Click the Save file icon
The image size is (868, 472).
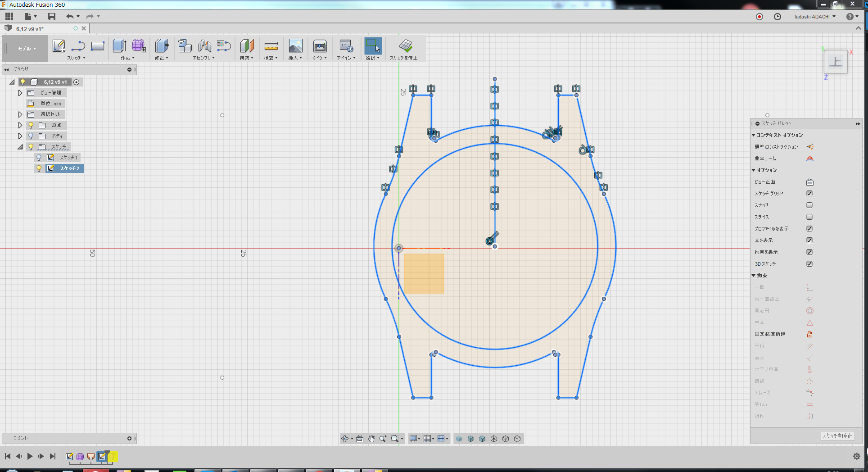[x=52, y=17]
